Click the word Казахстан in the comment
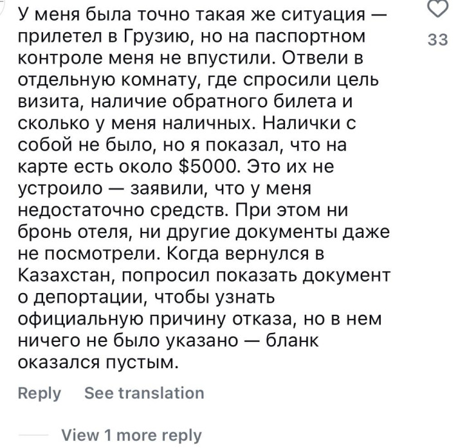 point(65,276)
